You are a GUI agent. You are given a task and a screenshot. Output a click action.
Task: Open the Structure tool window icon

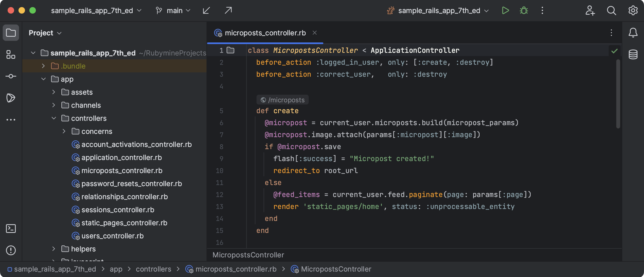click(11, 54)
